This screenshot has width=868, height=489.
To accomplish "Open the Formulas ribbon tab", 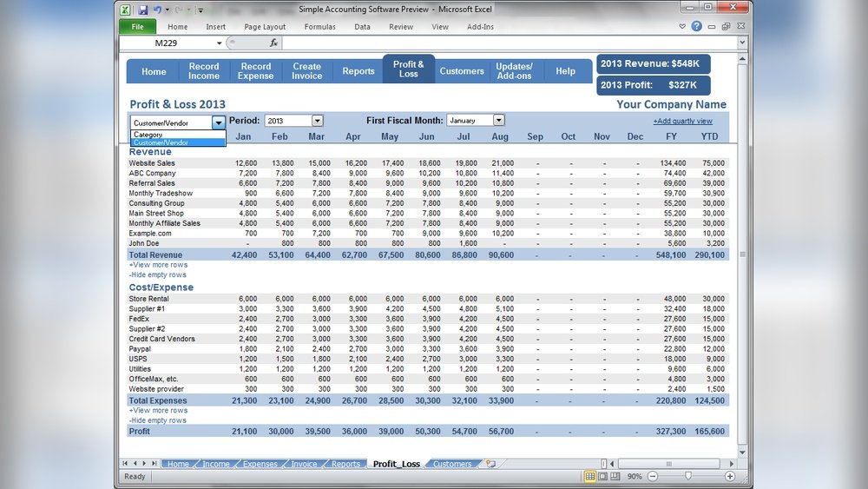I will pyautogui.click(x=319, y=27).
